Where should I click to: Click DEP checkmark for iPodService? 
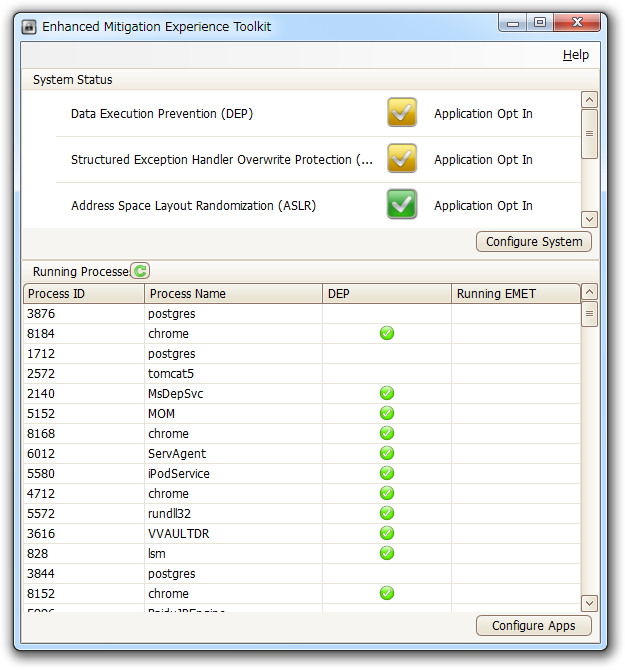point(387,473)
